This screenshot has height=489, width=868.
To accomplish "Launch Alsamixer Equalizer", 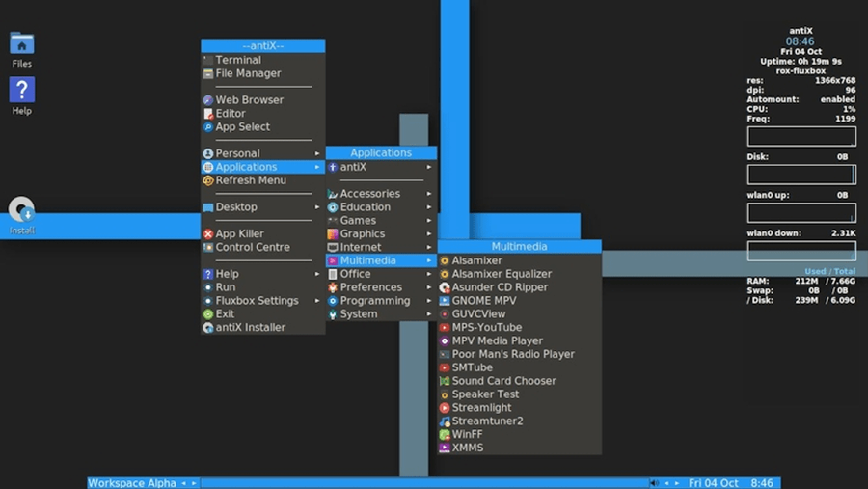I will coord(519,274).
